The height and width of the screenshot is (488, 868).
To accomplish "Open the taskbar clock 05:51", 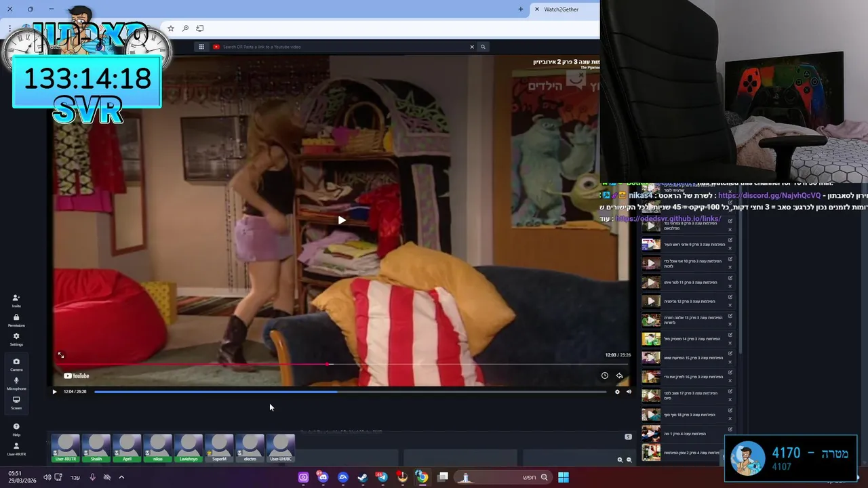I will pos(22,477).
